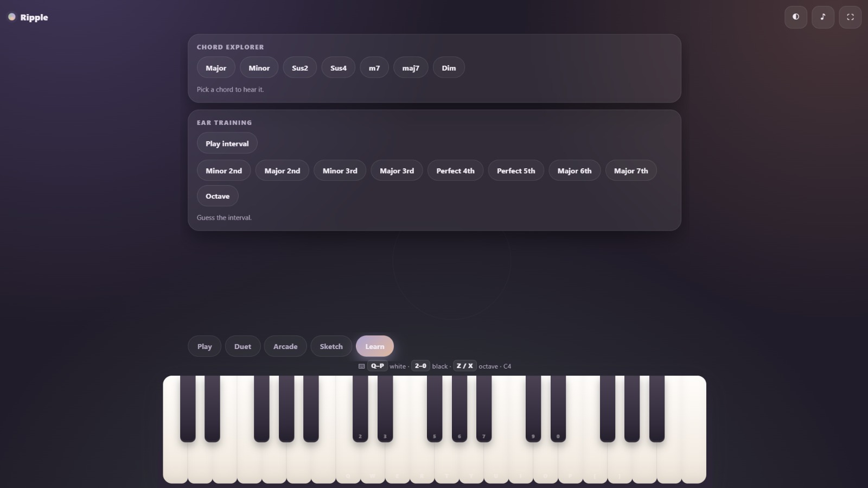This screenshot has height=488, width=868.
Task: Play the Major chord in Chord Explorer
Action: pos(216,68)
